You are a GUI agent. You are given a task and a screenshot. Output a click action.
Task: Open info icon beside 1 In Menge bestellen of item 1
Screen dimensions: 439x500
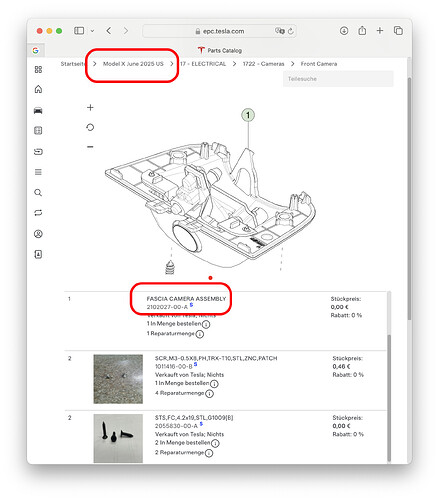coord(206,324)
